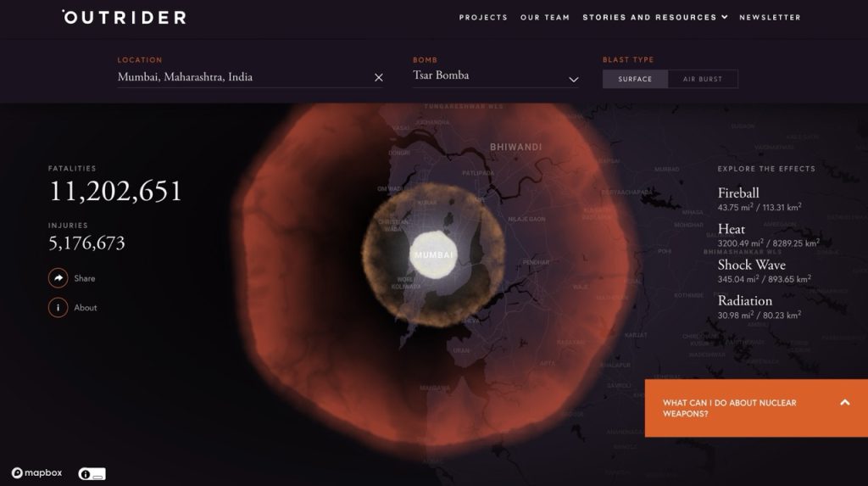Open the Projects menu item

pos(483,18)
